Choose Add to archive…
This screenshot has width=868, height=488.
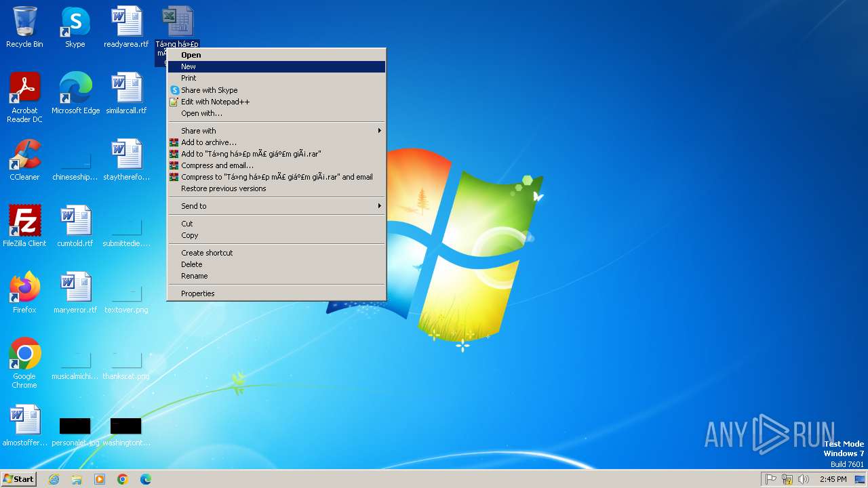coord(277,142)
